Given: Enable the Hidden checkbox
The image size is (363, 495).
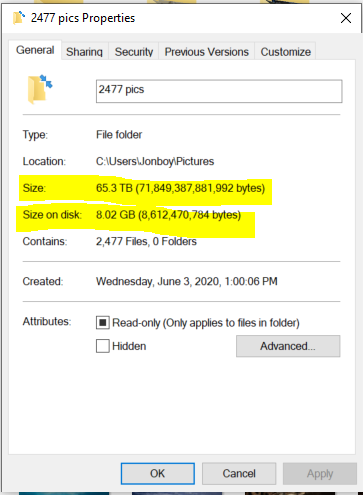Looking at the screenshot, I should (x=103, y=346).
